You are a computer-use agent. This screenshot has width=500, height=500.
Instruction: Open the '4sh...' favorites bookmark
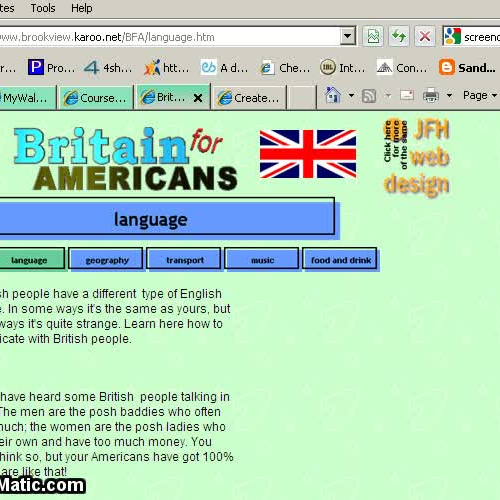[x=108, y=68]
